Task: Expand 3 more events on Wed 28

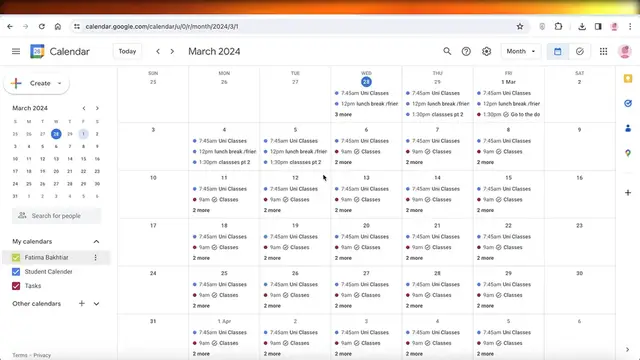Action: tap(343, 114)
